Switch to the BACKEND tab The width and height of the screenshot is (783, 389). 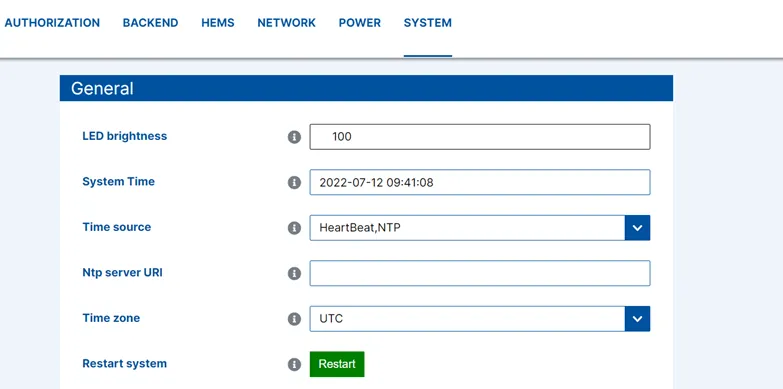(x=150, y=23)
